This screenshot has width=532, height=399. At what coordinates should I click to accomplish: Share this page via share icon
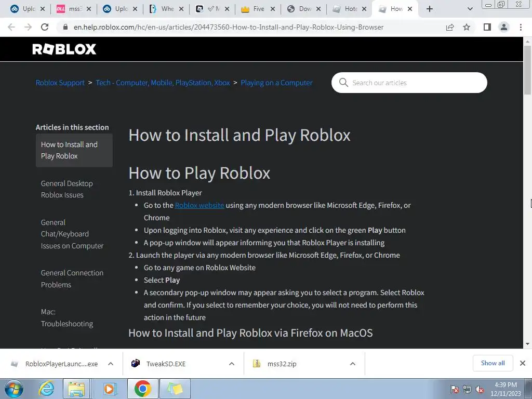tap(450, 27)
